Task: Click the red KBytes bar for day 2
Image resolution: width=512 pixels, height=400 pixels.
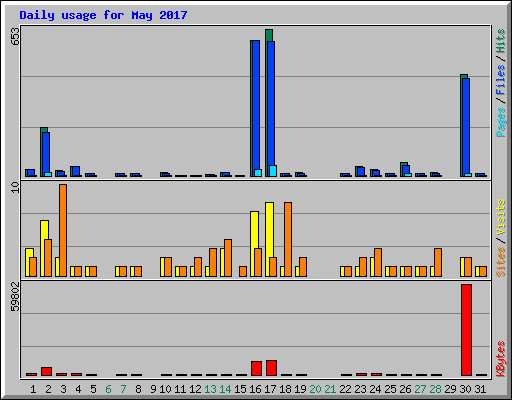Action: click(x=46, y=372)
